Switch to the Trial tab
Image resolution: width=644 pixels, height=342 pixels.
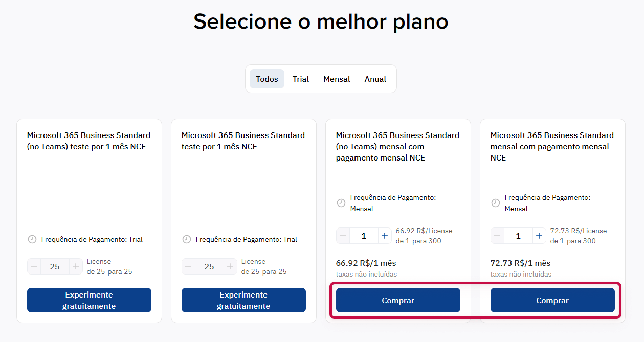(301, 79)
